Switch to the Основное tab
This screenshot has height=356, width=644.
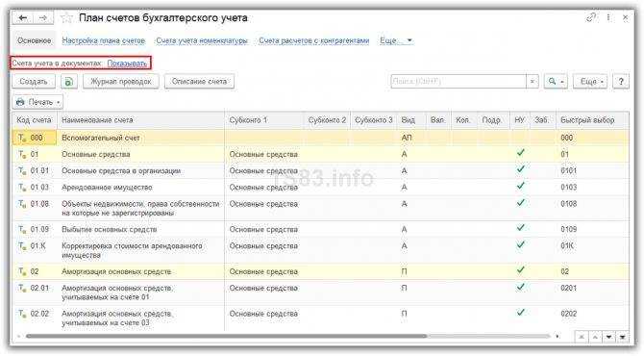34,40
